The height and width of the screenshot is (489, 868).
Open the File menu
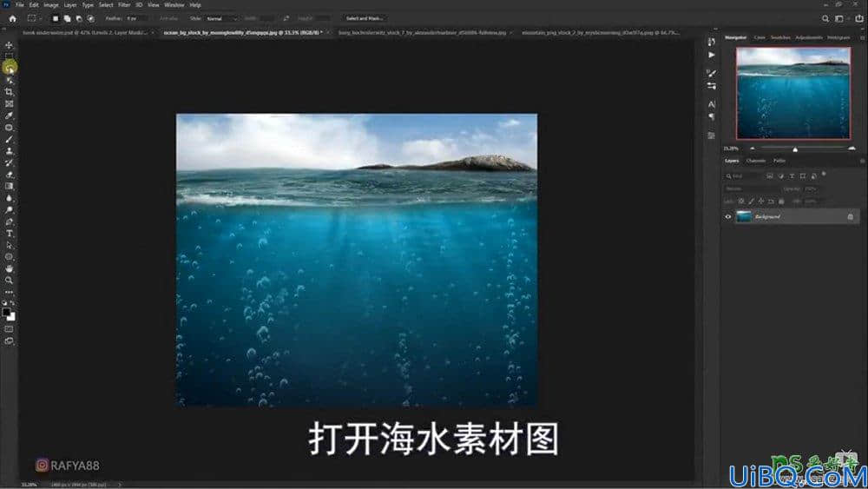pos(19,5)
